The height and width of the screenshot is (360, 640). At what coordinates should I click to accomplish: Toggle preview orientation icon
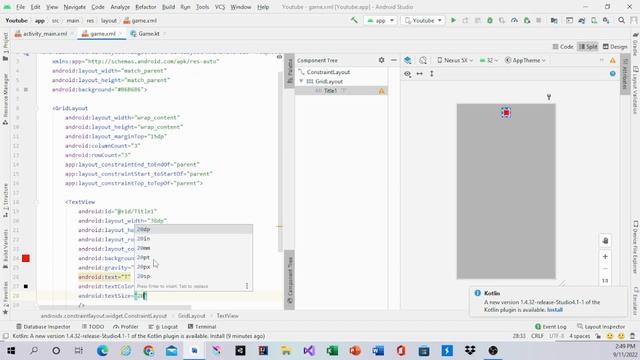(423, 60)
